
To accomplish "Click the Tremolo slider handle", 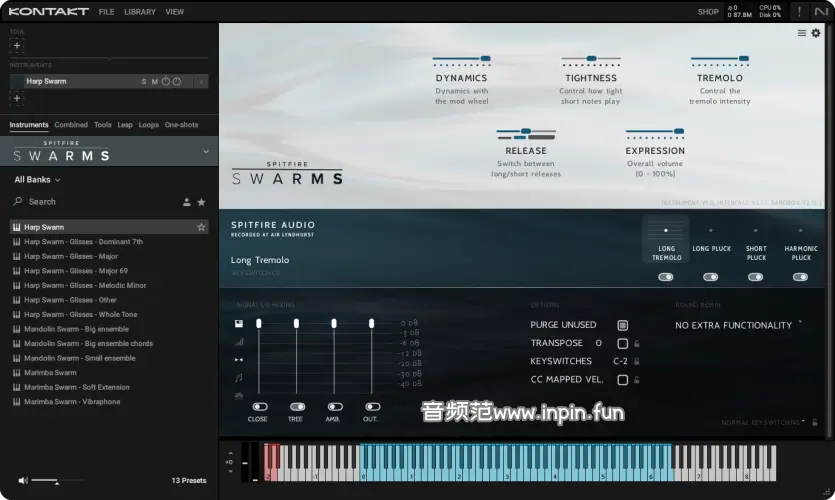I will coord(744,58).
